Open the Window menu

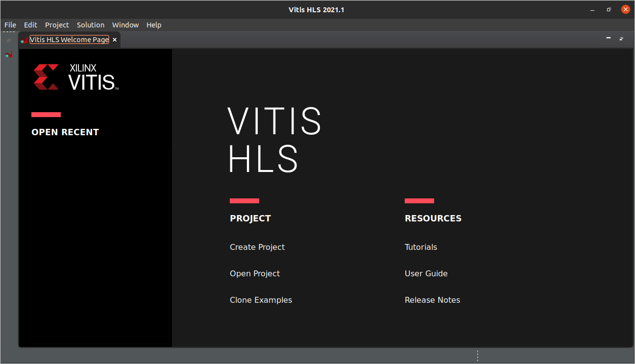[125, 24]
